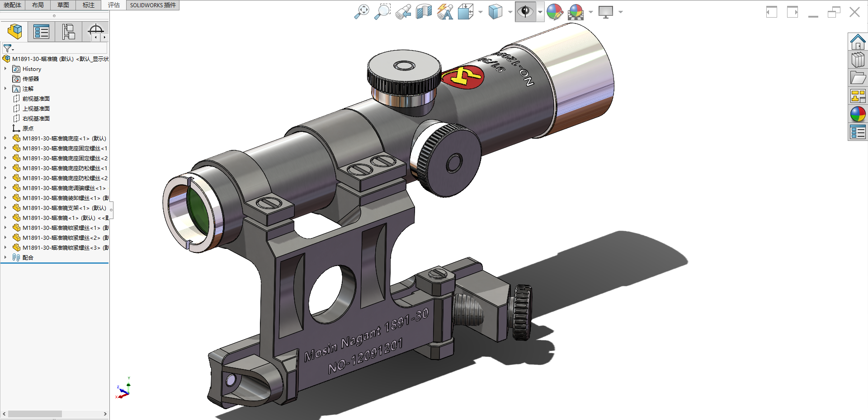The image size is (868, 420).
Task: Open the Design Library task pane icon
Action: (858, 60)
